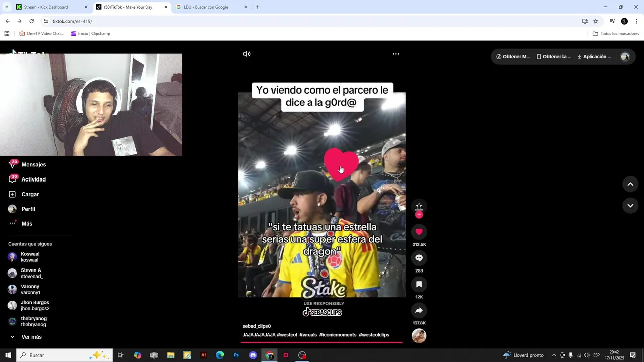Open the apps grid in bookmarks bar
This screenshot has height=362, width=644.
pos(7,34)
